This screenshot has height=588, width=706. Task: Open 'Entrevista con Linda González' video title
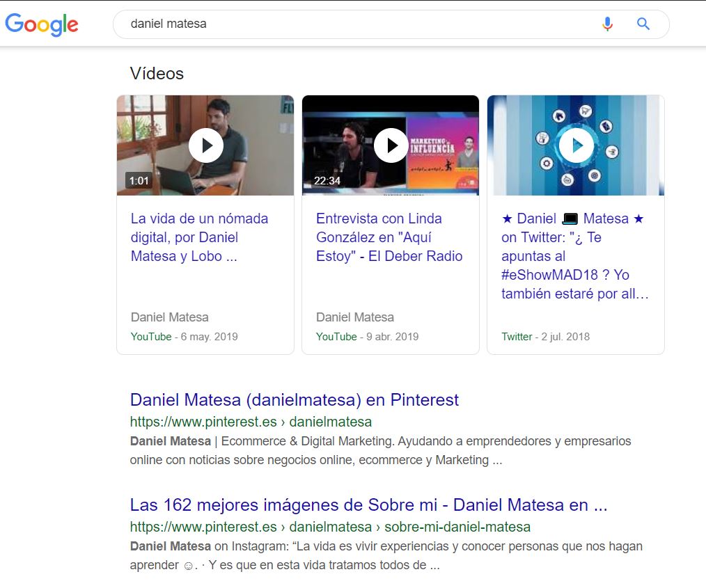[389, 237]
